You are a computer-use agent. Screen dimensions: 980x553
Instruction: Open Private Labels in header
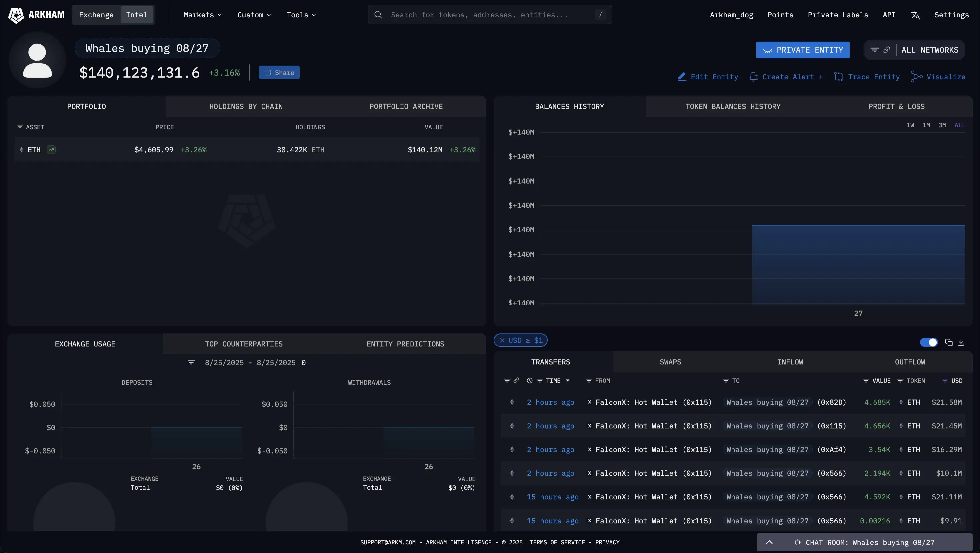point(838,15)
